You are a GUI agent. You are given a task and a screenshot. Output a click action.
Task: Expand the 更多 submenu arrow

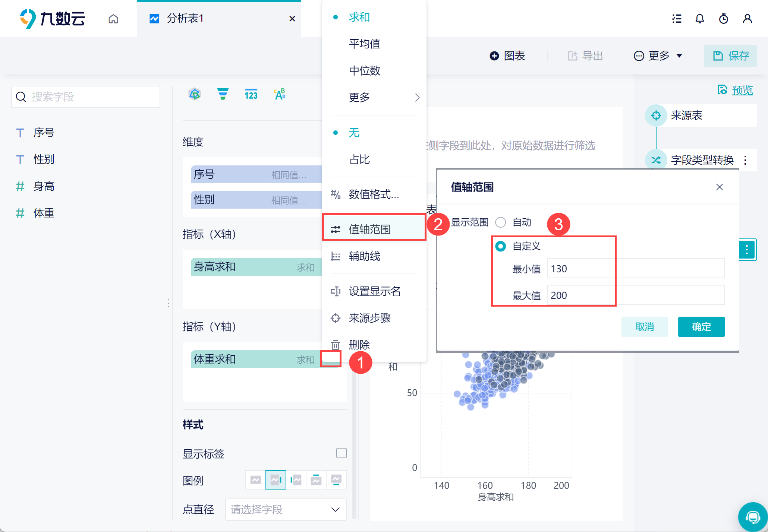[x=417, y=97]
